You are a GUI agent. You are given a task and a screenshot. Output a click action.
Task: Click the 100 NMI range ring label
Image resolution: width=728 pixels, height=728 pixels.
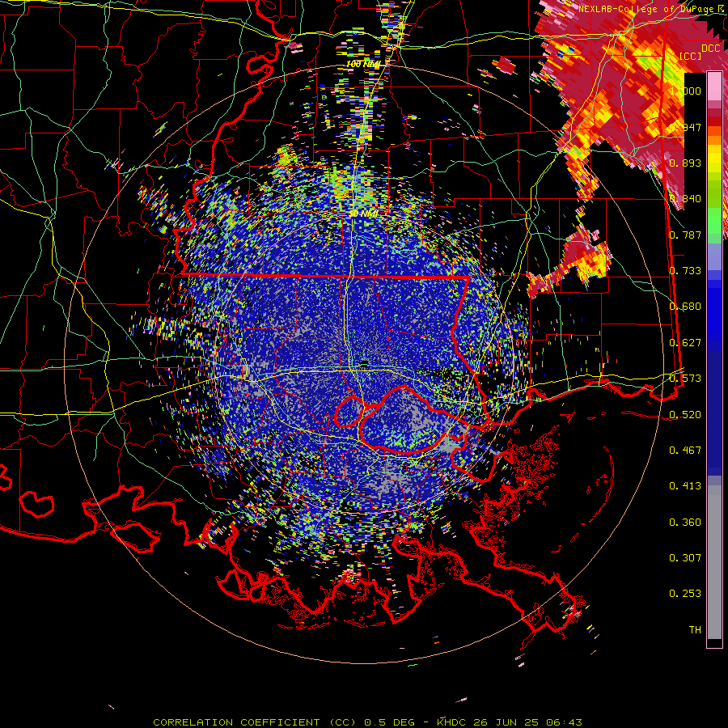coord(363,64)
